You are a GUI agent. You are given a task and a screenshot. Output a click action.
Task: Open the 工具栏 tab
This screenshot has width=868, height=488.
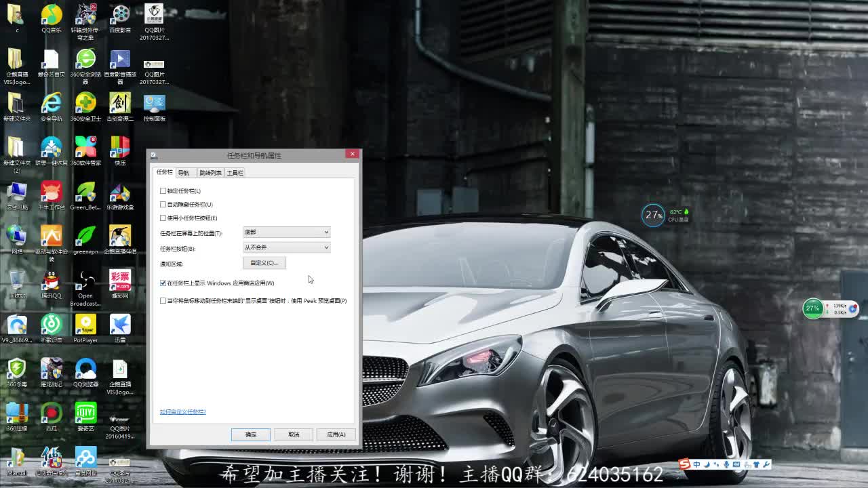point(235,173)
